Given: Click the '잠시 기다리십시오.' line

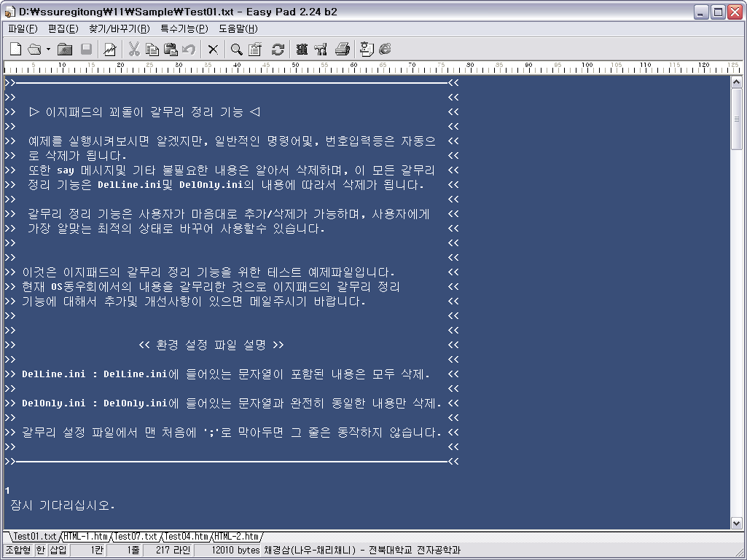Looking at the screenshot, I should tap(63, 505).
